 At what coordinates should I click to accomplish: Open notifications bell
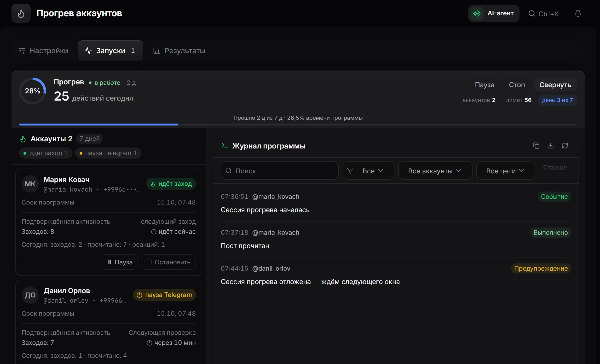click(578, 13)
